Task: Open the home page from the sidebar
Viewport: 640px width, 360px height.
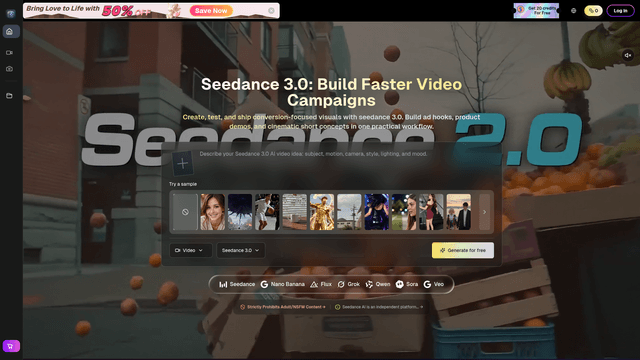Action: click(x=10, y=31)
